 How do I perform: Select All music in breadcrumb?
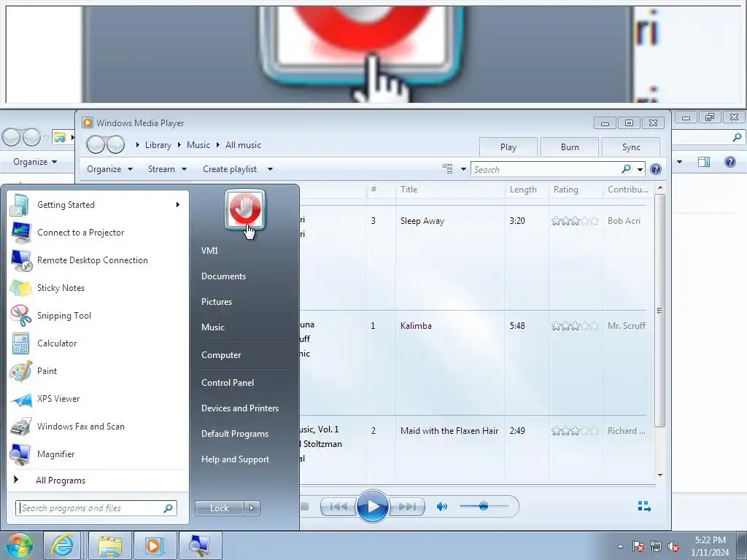pyautogui.click(x=243, y=145)
